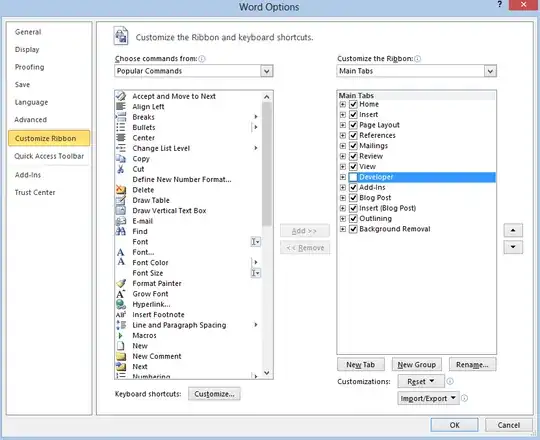
Task: Uncheck the Insert tab checkbox
Action: tap(353, 114)
